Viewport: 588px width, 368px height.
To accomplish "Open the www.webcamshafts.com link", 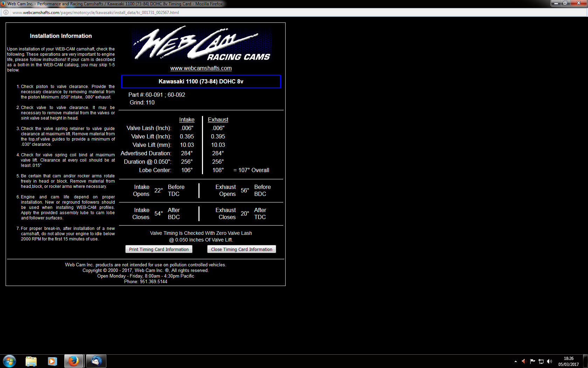I will point(201,68).
